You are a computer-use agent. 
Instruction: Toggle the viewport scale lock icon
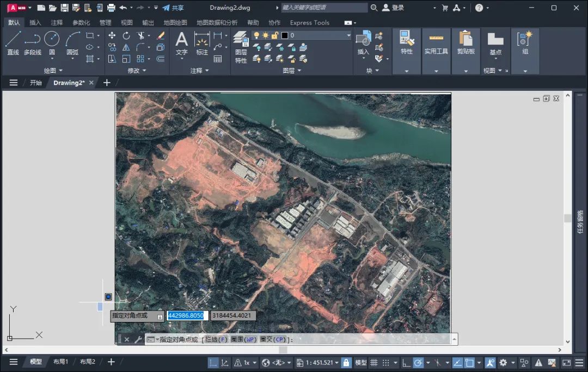tap(346, 362)
